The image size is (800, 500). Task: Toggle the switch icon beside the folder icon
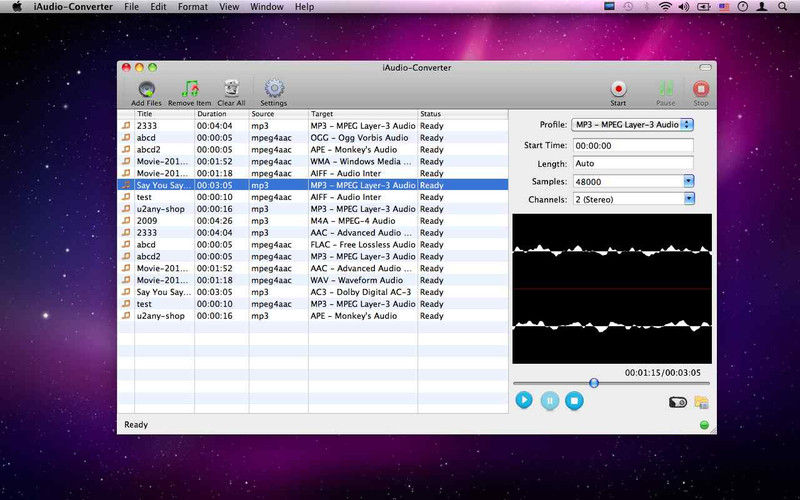pyautogui.click(x=678, y=403)
